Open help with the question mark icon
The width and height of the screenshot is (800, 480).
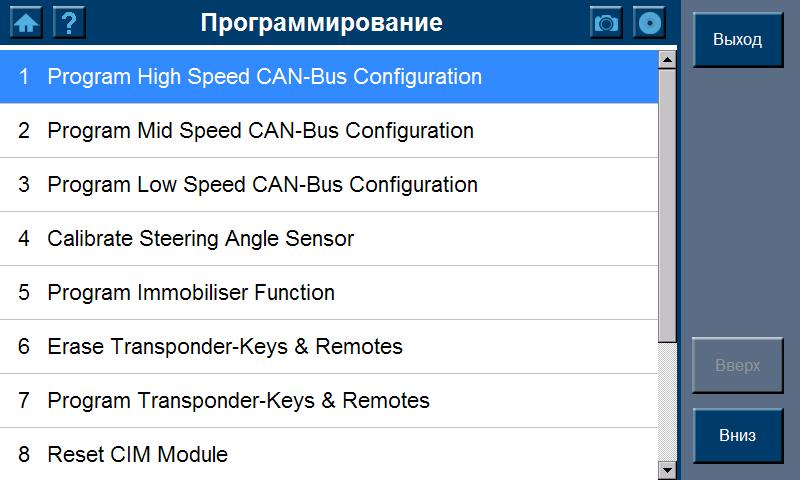tap(69, 23)
